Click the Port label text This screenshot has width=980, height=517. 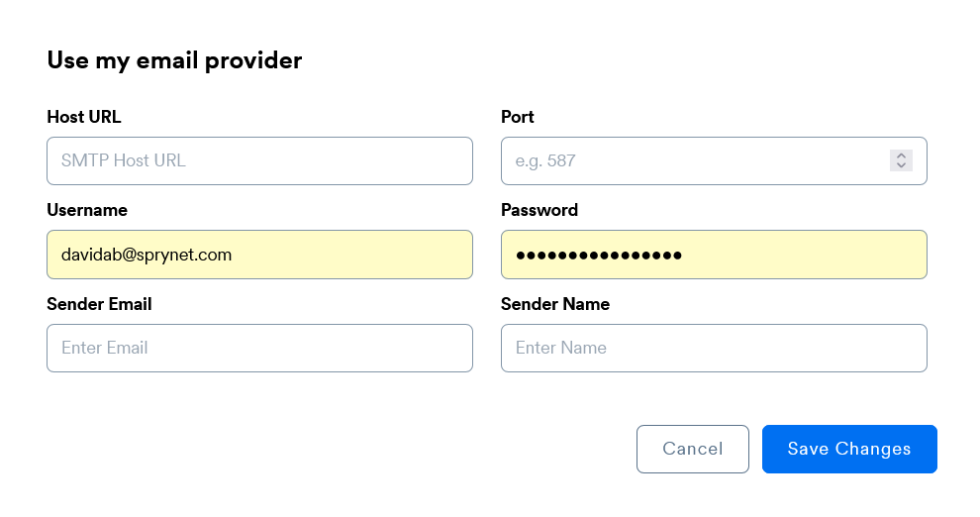click(518, 117)
